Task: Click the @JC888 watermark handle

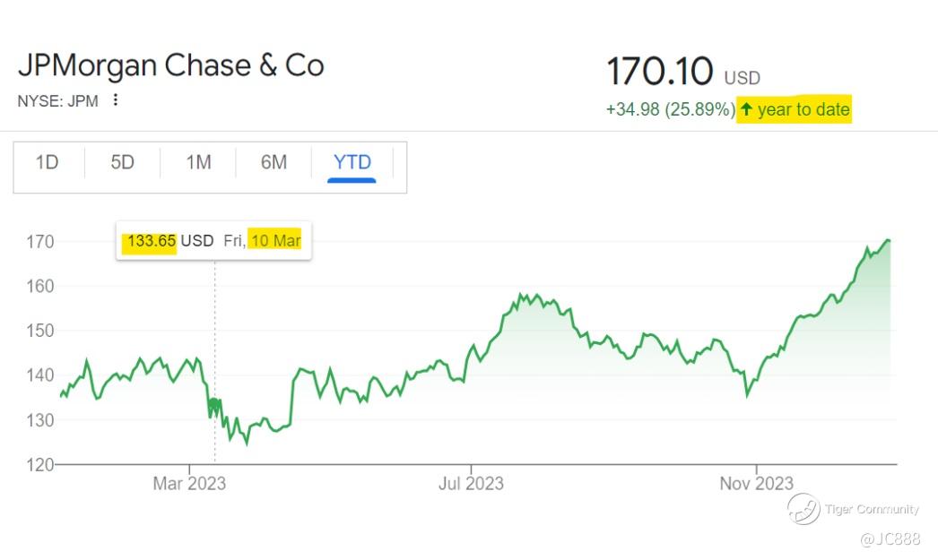Action: tap(890, 538)
